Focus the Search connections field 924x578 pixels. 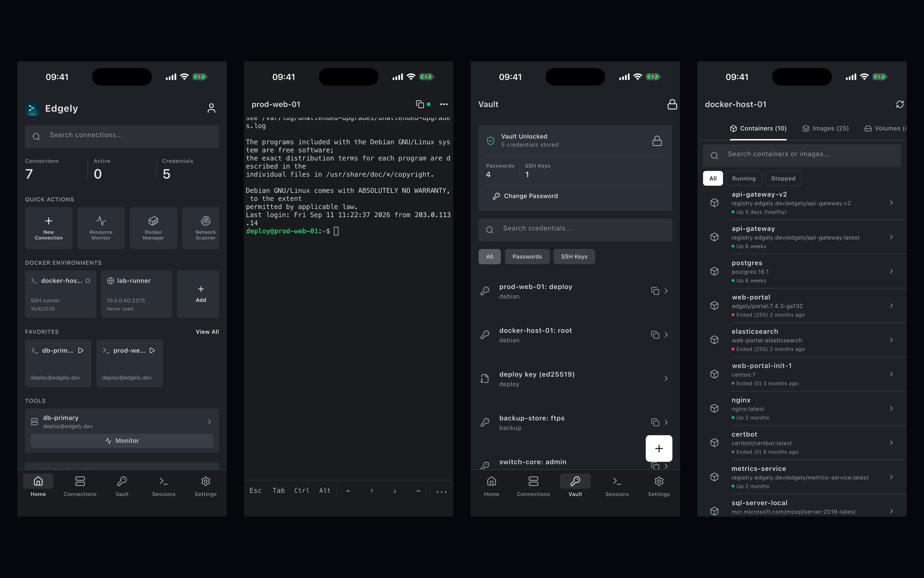(122, 136)
